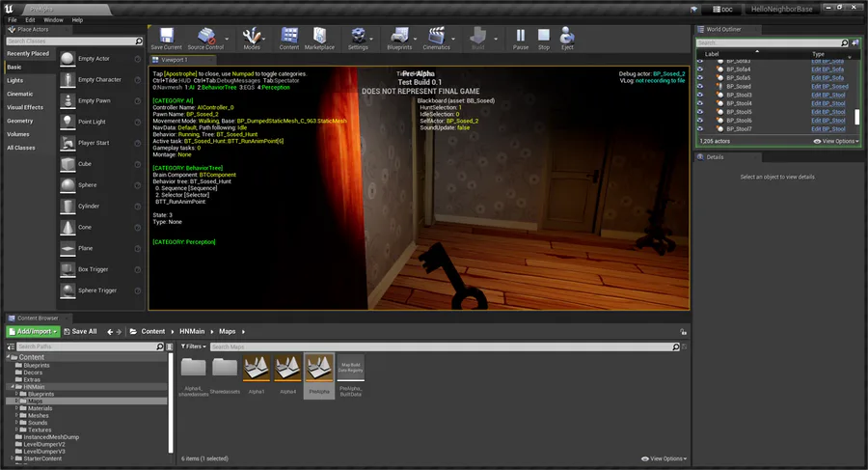Select Empty Actor in Place Actors
This screenshot has height=470, width=868.
click(x=99, y=59)
